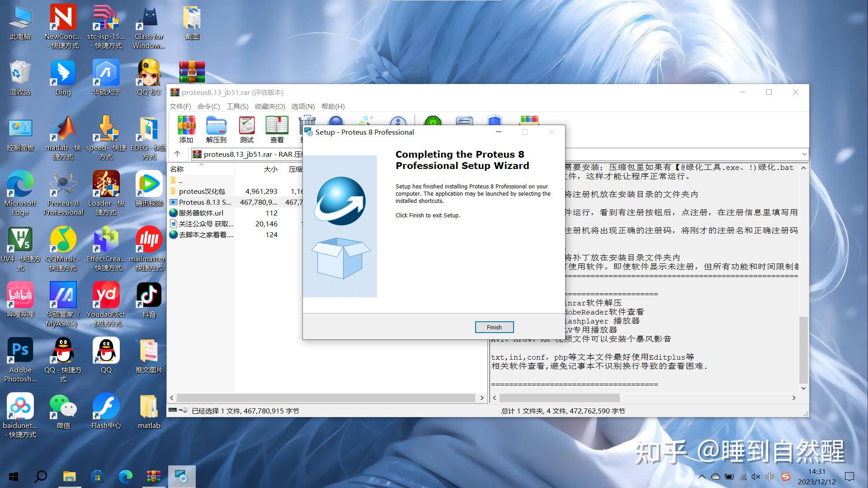Click the 查看 (View) toolbar icon
The height and width of the screenshot is (488, 868).
tap(277, 129)
